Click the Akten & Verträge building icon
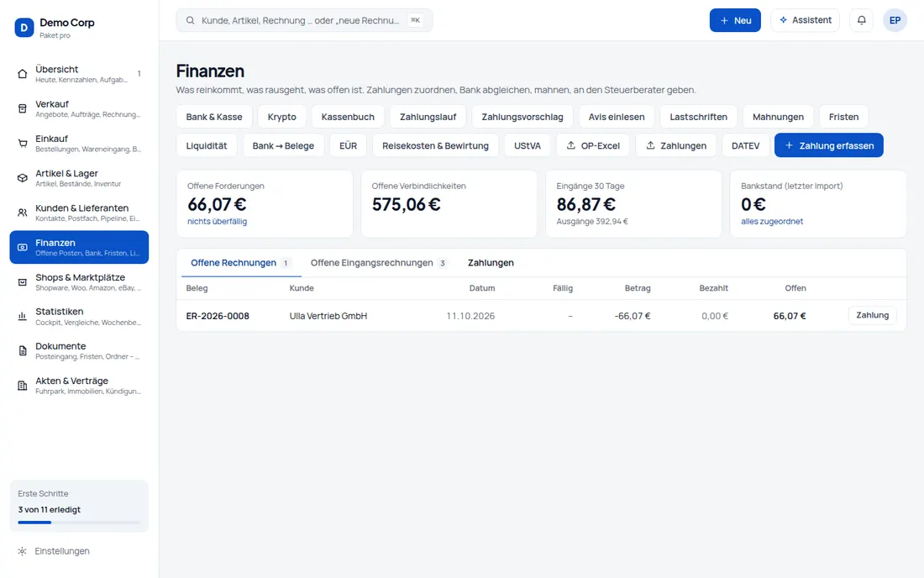The image size is (924, 578). pyautogui.click(x=23, y=386)
